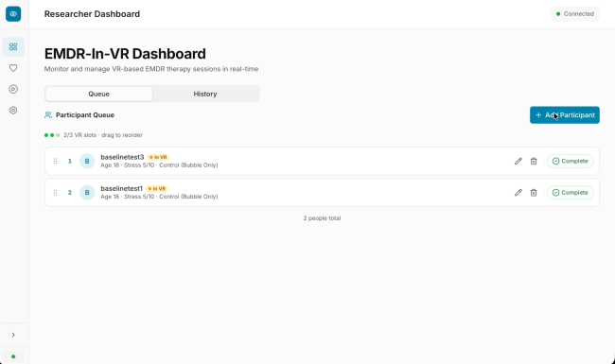615x364 pixels.
Task: Click the green status dot in the sidebar footer
Action: [x=13, y=356]
